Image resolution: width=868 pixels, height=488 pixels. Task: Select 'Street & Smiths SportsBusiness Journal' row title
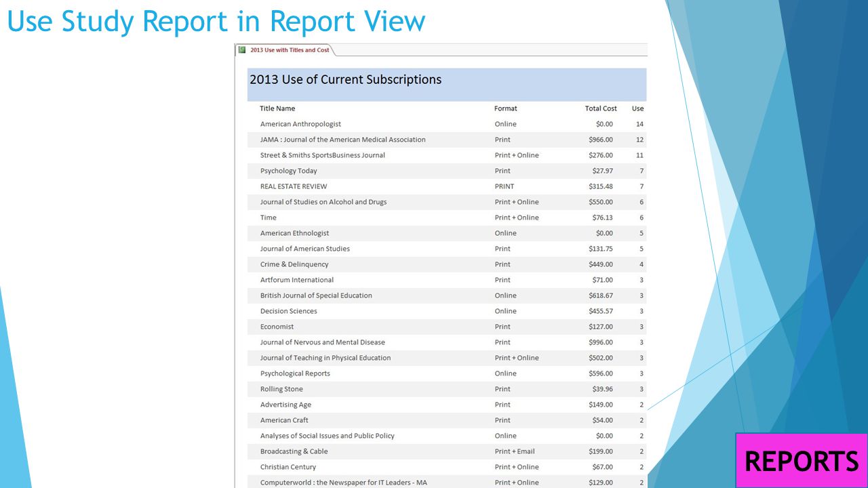click(x=323, y=155)
